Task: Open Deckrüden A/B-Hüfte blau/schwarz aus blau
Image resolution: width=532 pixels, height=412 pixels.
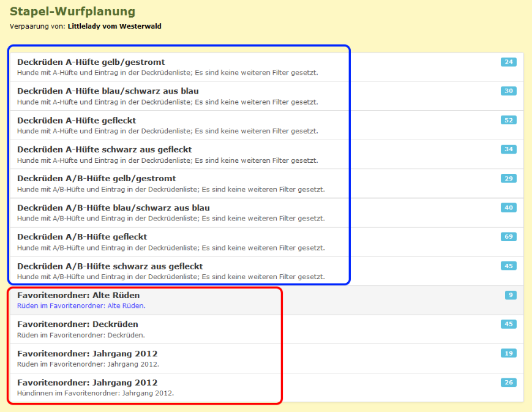Action: point(113,208)
